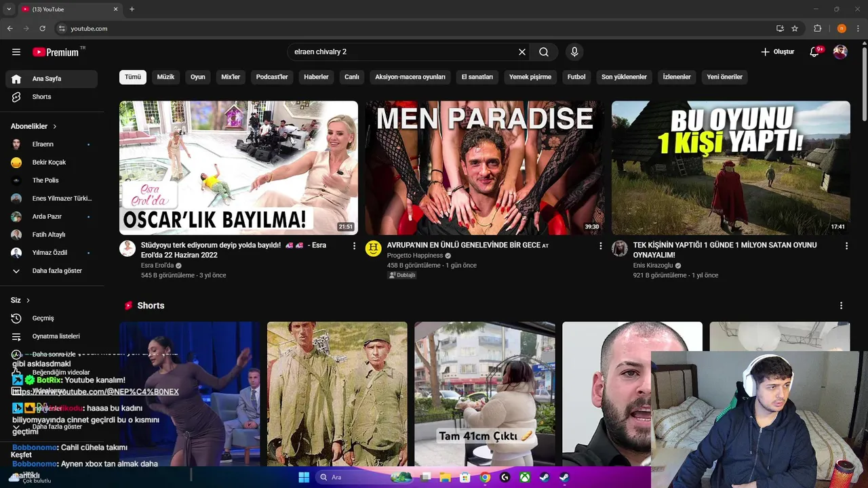Go to Ana Sayfa in sidebar
This screenshot has width=868, height=488.
(52, 79)
